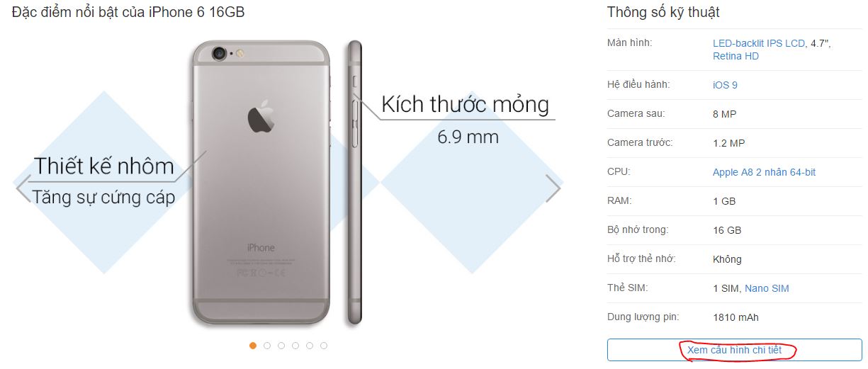Click the Apple logo on the phone
The height and width of the screenshot is (369, 868).
(261, 116)
